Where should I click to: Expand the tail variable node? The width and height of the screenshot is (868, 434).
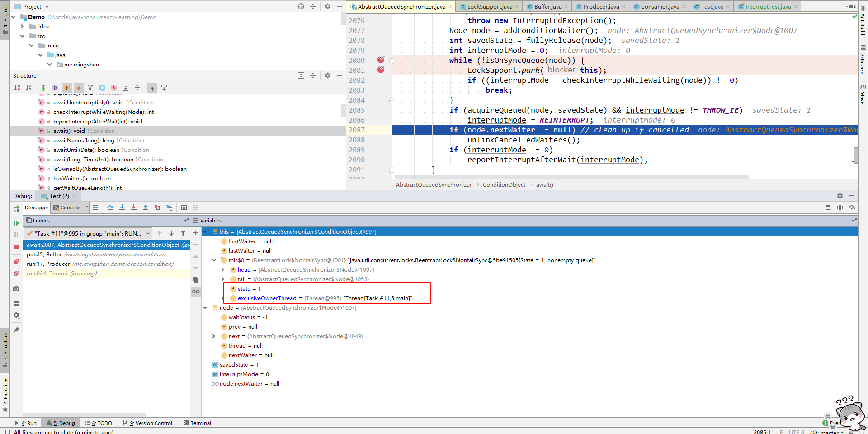223,279
